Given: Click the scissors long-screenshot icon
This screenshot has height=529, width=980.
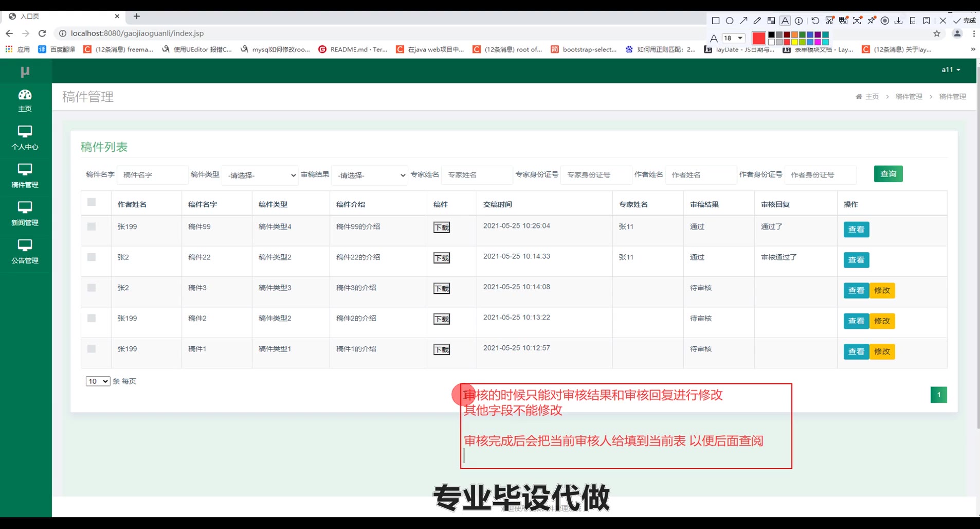Looking at the screenshot, I should click(x=829, y=21).
